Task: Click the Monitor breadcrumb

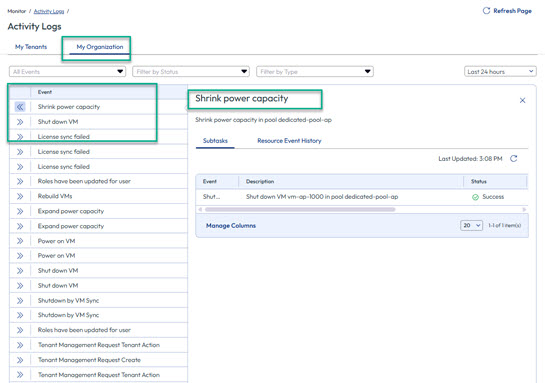Action: [x=17, y=11]
